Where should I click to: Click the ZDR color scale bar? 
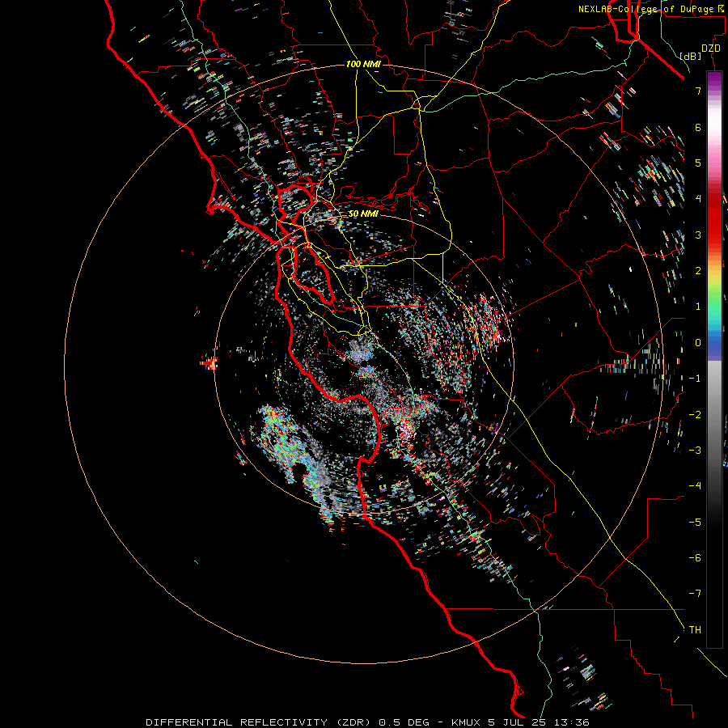click(x=714, y=359)
